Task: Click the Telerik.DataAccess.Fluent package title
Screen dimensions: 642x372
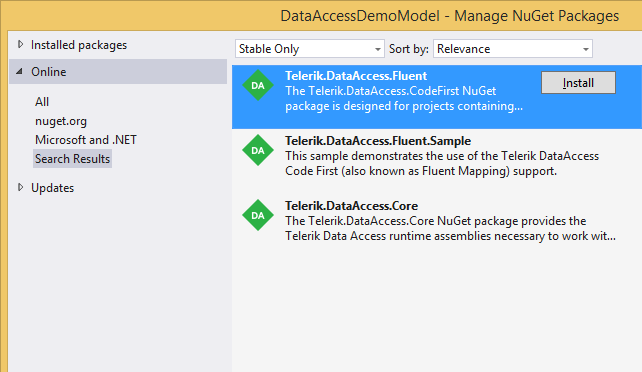Action: 356,76
